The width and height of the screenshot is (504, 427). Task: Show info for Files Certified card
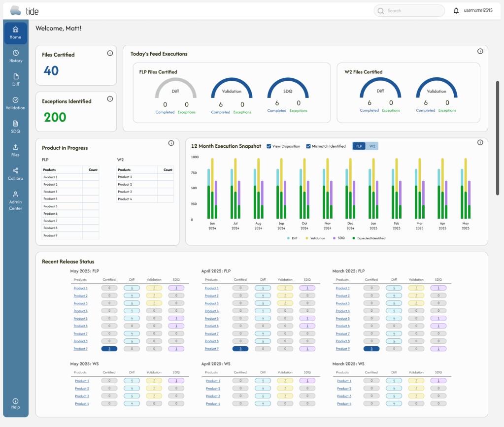tap(110, 53)
